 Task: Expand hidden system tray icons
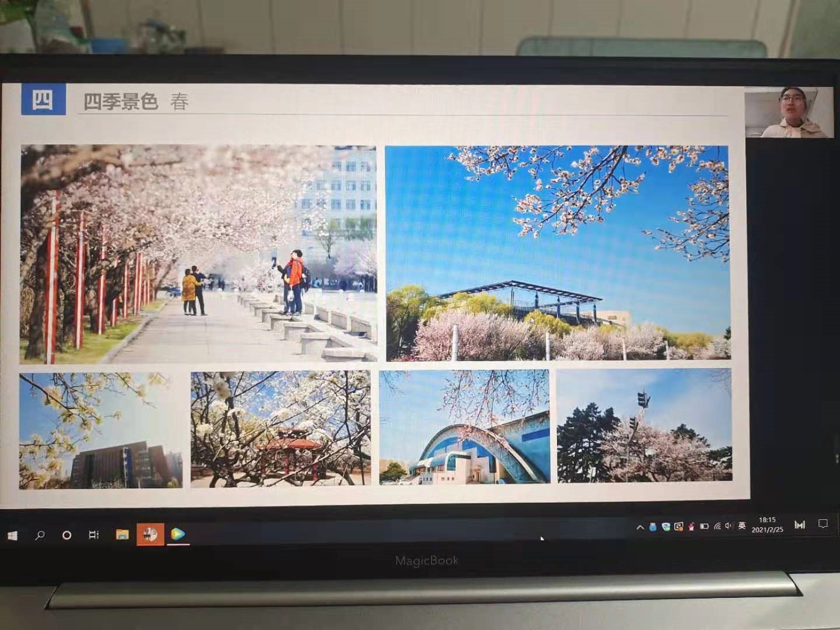(640, 527)
